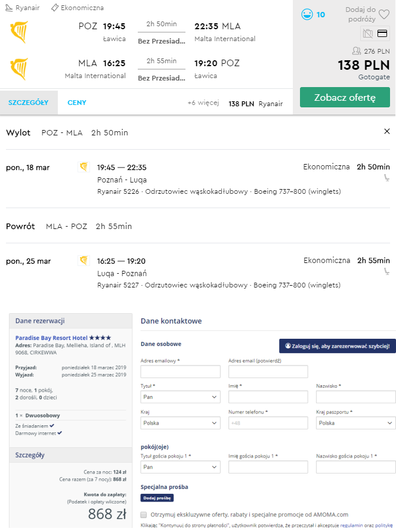Click seat icon for outbound 2h 50min flight
The height and width of the screenshot is (532, 396).
pyautogui.click(x=386, y=178)
